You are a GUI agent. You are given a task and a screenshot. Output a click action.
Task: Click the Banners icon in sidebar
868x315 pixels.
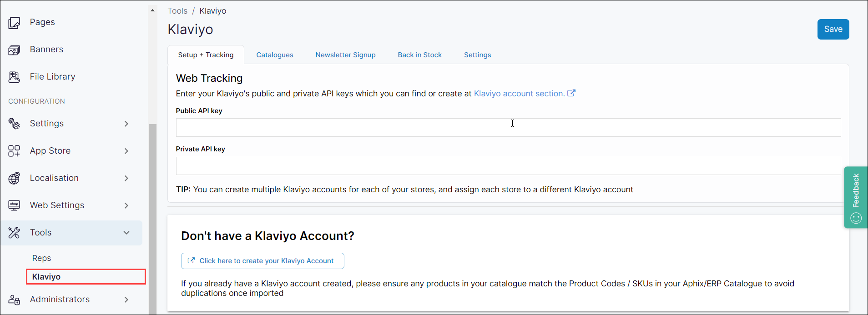pos(14,50)
